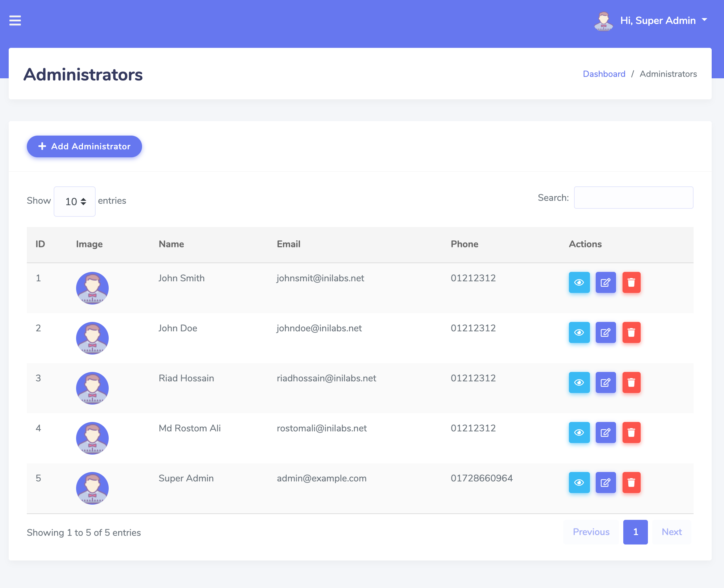View Super Admin row details (eye icon)

click(579, 483)
